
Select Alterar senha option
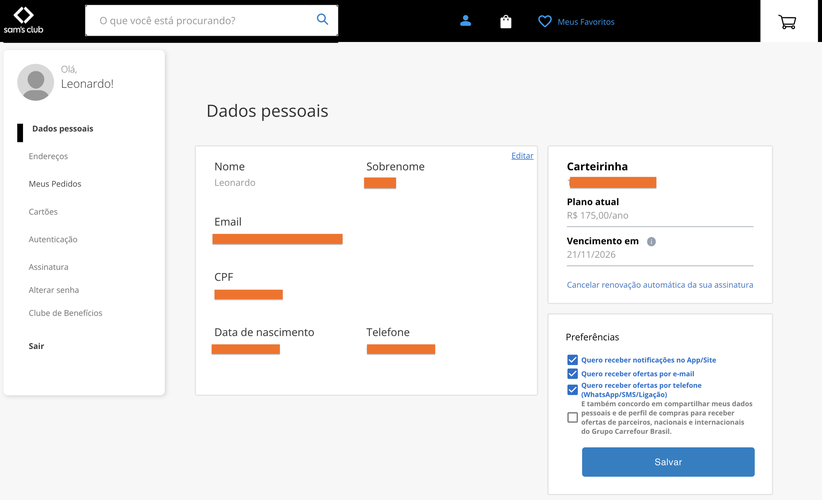click(x=53, y=290)
